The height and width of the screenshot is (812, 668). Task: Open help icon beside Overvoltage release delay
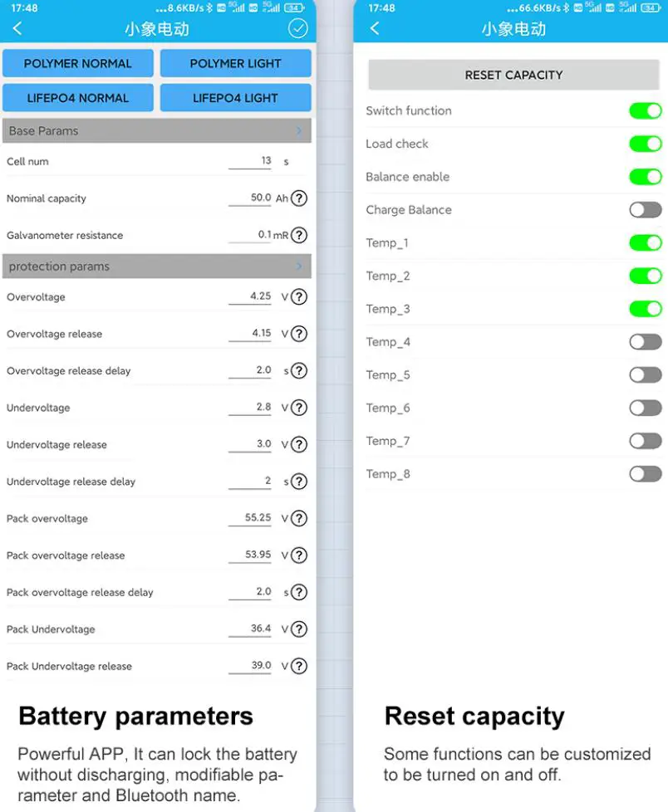pos(299,371)
